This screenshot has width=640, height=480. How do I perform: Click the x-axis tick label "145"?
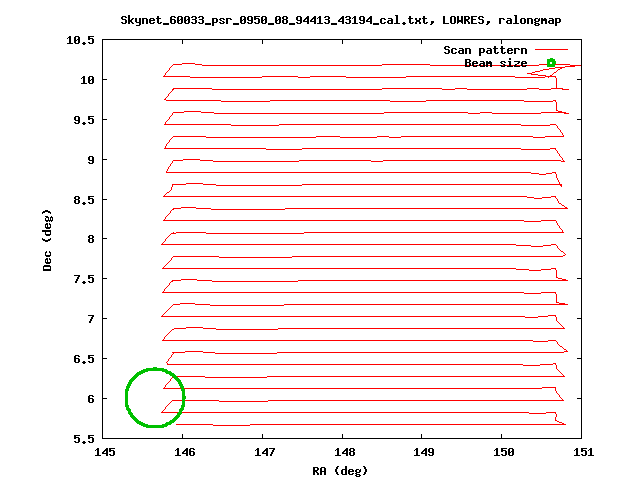[105, 452]
